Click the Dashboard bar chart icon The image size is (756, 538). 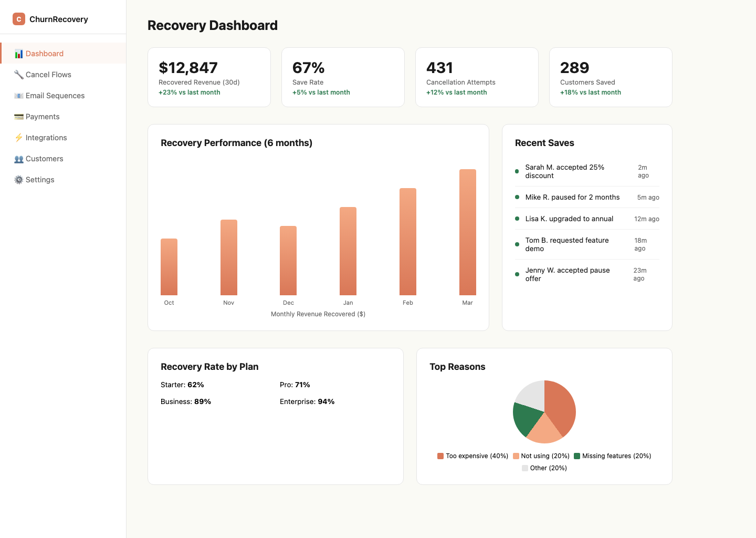point(18,54)
